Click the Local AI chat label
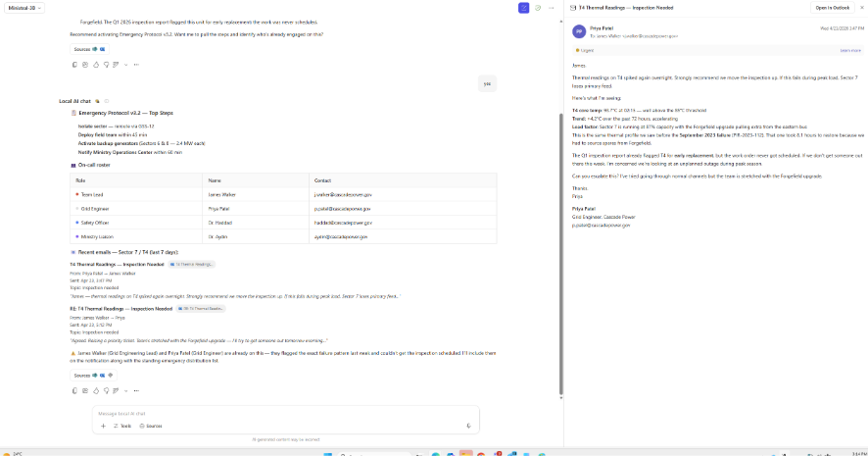 tap(74, 101)
